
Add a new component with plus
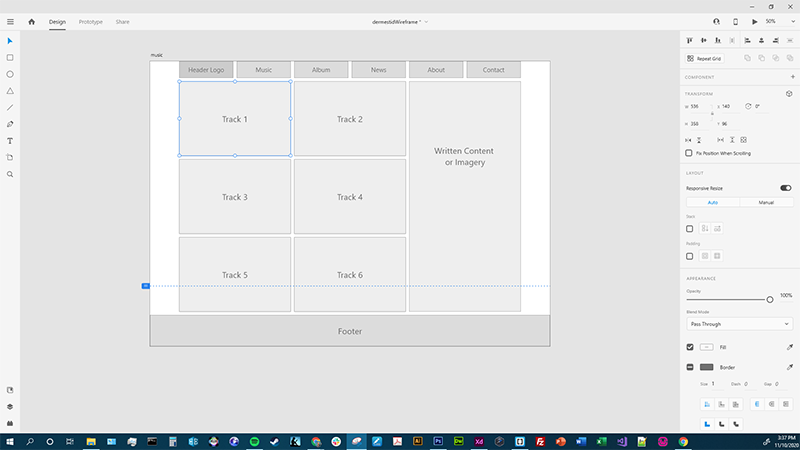pyautogui.click(x=793, y=77)
